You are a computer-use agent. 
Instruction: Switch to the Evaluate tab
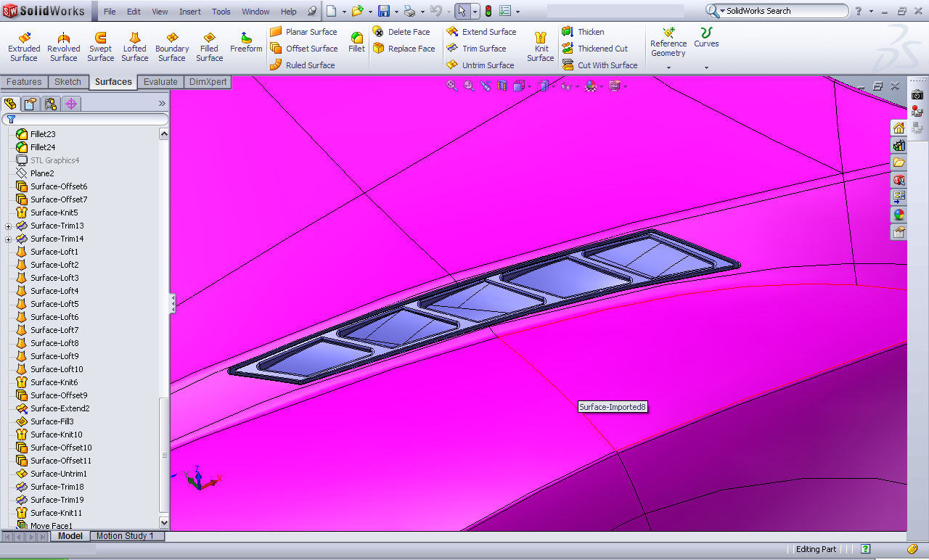[x=160, y=82]
